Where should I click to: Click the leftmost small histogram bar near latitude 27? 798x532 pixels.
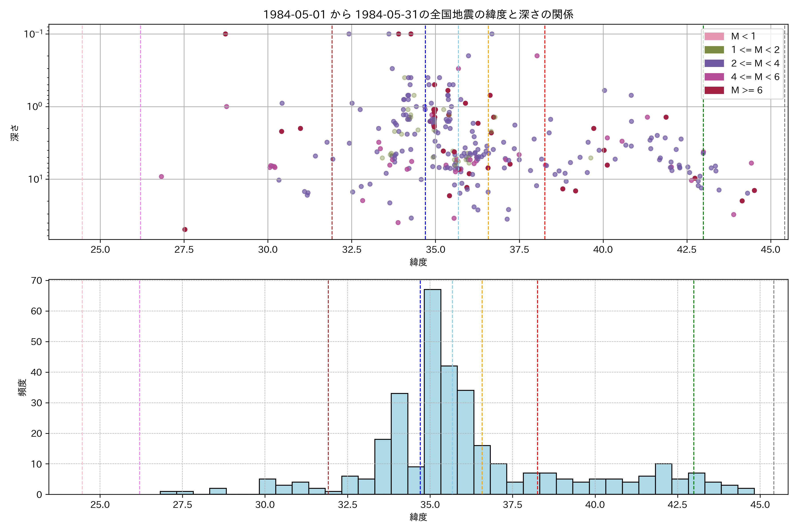click(x=168, y=493)
